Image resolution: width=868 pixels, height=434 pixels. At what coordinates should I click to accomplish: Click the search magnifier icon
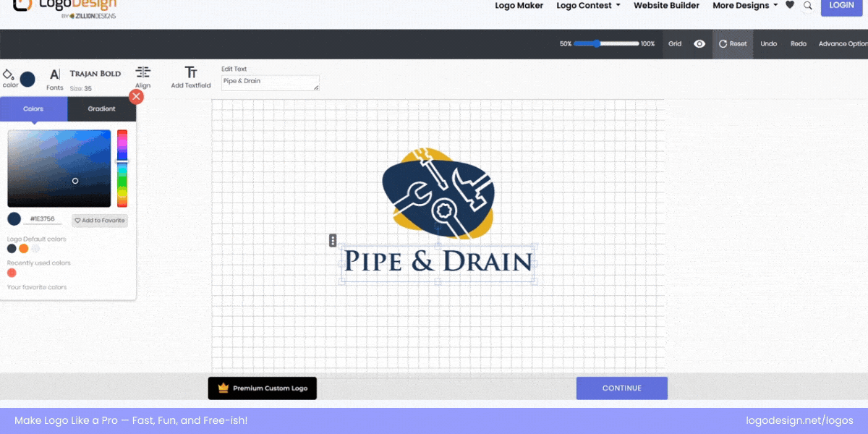808,6
